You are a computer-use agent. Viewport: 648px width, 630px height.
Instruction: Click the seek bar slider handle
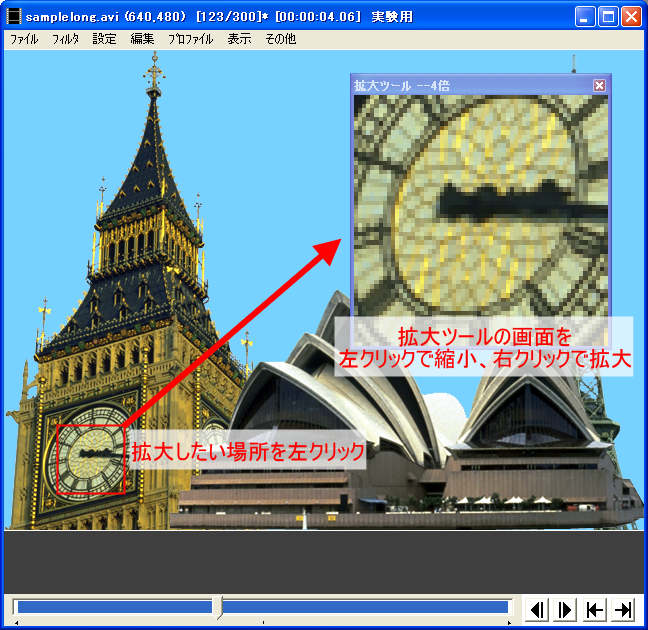219,607
